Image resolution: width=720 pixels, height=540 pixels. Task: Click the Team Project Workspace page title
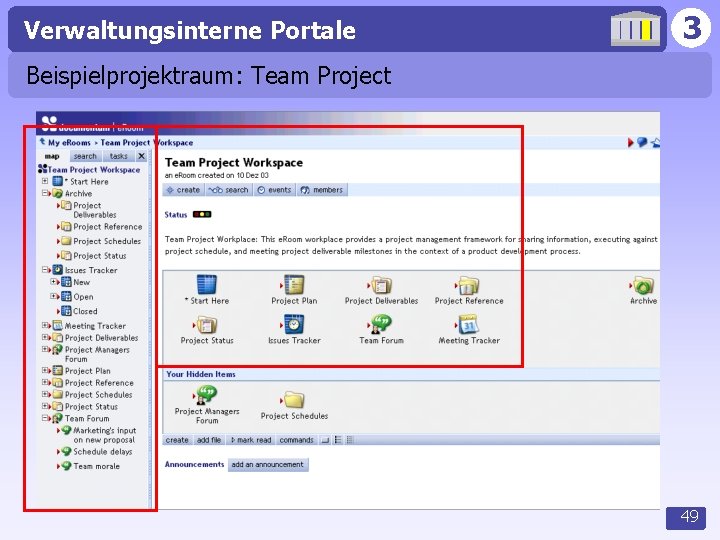click(x=234, y=163)
